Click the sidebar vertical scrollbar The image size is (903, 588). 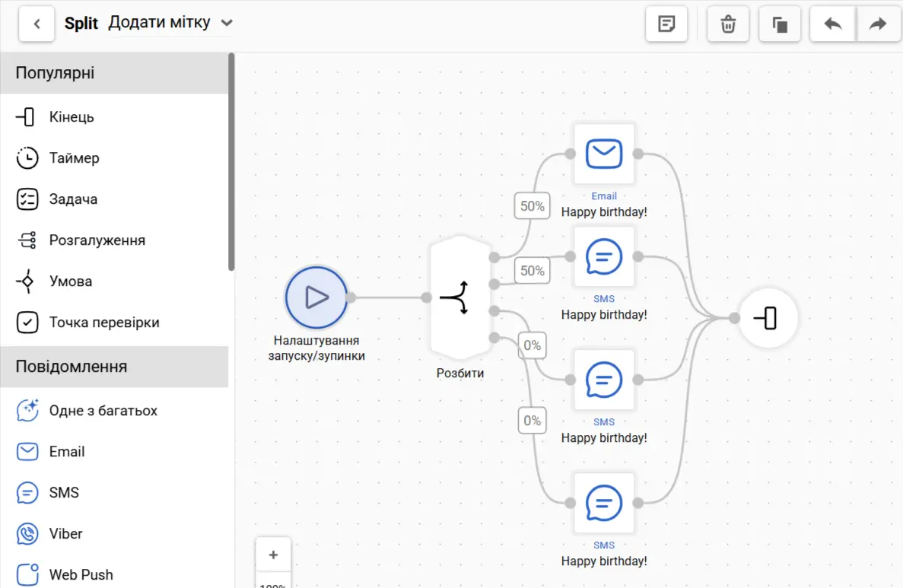click(231, 161)
